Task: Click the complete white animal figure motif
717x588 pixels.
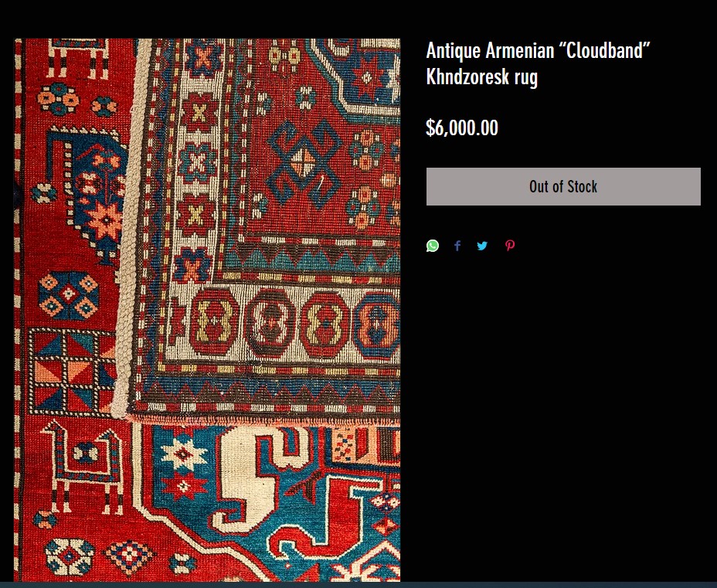Action: tap(83, 467)
